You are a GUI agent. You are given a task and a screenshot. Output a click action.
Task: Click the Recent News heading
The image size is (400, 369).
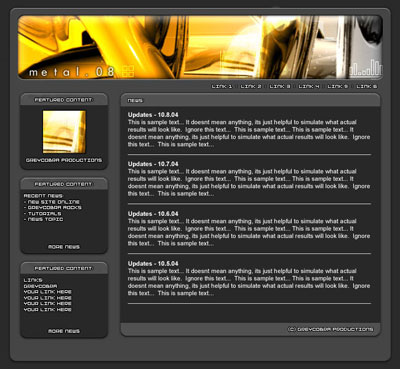[43, 196]
